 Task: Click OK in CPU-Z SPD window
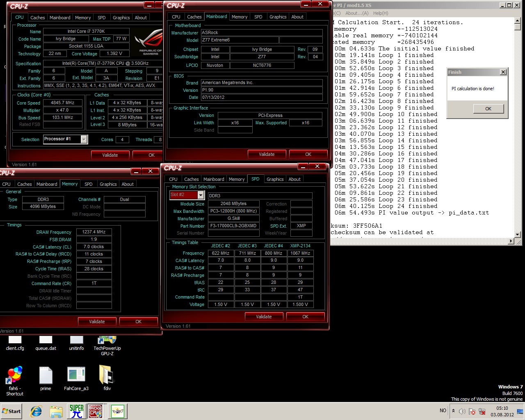pos(305,317)
